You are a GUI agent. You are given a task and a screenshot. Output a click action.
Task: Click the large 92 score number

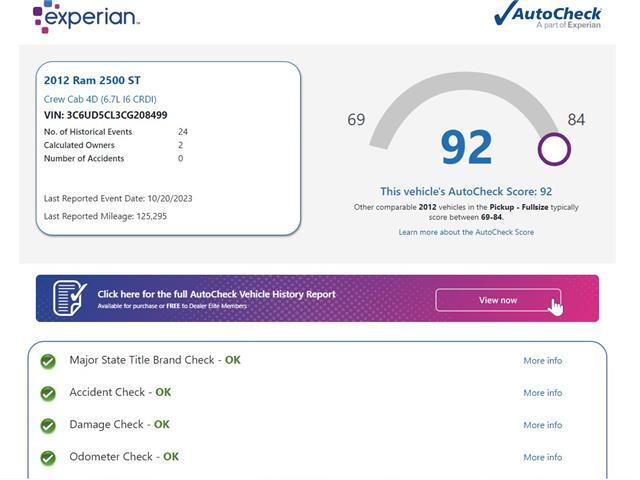pyautogui.click(x=466, y=147)
